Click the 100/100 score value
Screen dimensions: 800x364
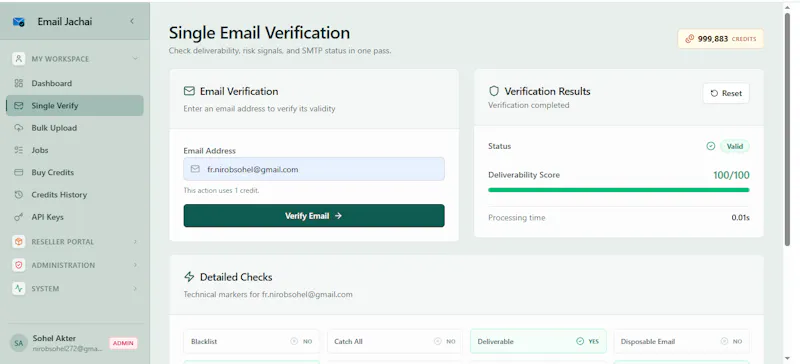tap(731, 176)
